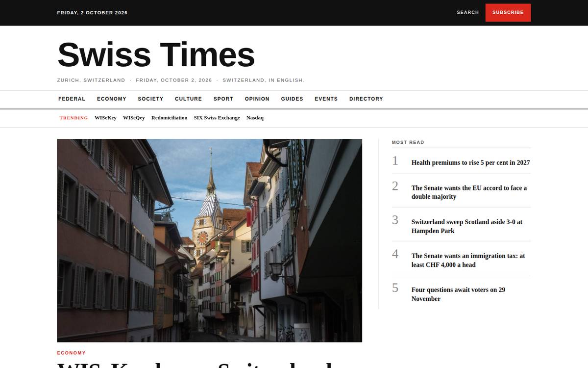Image resolution: width=588 pixels, height=368 pixels.
Task: Open the Society section
Action: tap(150, 99)
